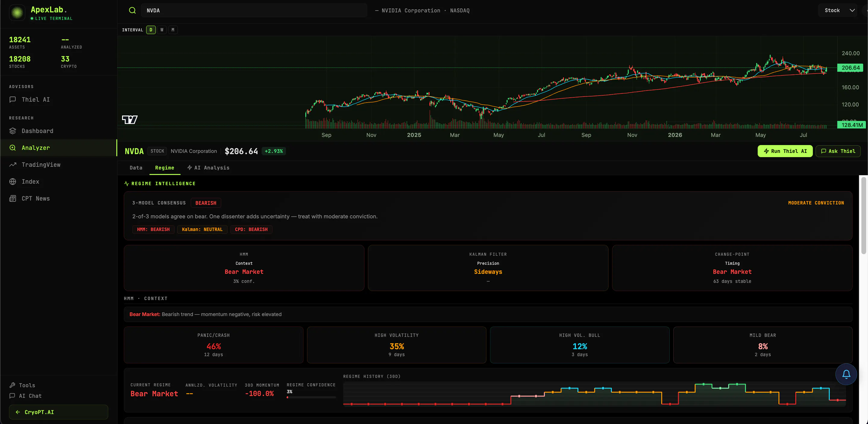Click the 18241 assets count
This screenshot has height=424, width=868.
(20, 40)
